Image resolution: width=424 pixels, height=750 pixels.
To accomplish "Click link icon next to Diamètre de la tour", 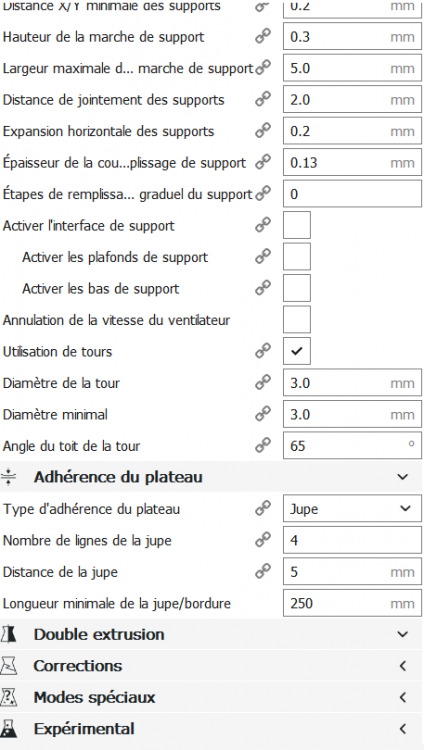I will click(263, 382).
